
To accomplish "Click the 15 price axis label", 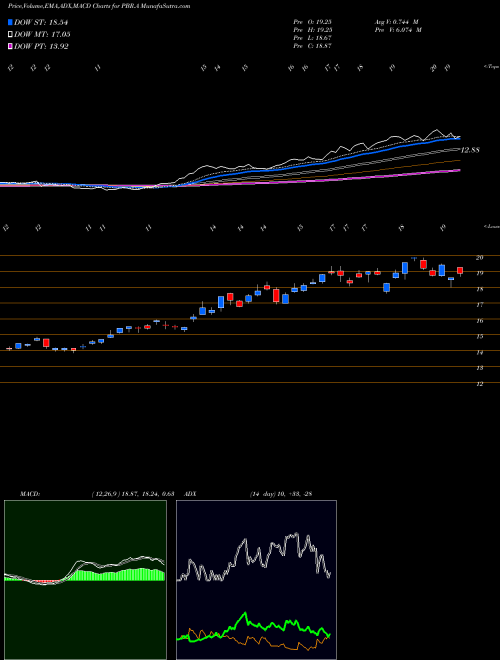I will (479, 336).
